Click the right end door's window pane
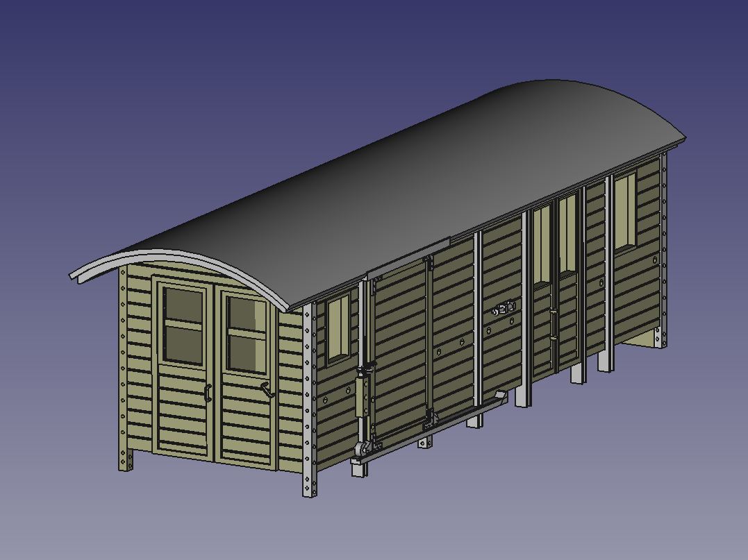The height and width of the screenshot is (560, 748). 246,335
